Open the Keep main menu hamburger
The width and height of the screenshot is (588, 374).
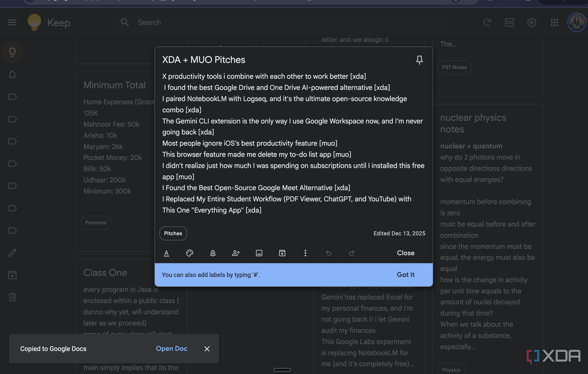pos(12,22)
